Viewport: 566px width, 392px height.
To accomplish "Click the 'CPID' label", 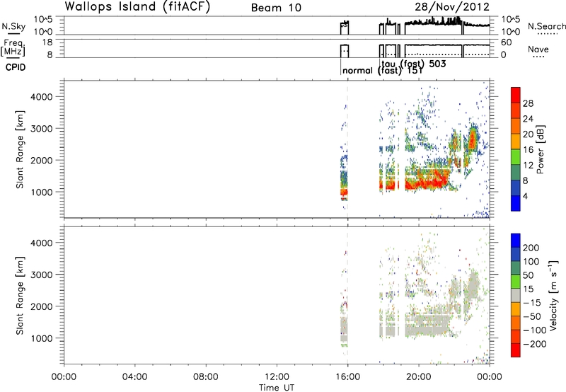I will click(x=16, y=67).
